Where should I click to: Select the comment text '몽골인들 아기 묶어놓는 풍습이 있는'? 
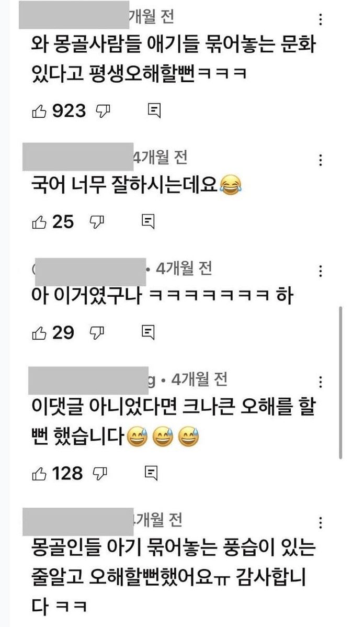173,548
